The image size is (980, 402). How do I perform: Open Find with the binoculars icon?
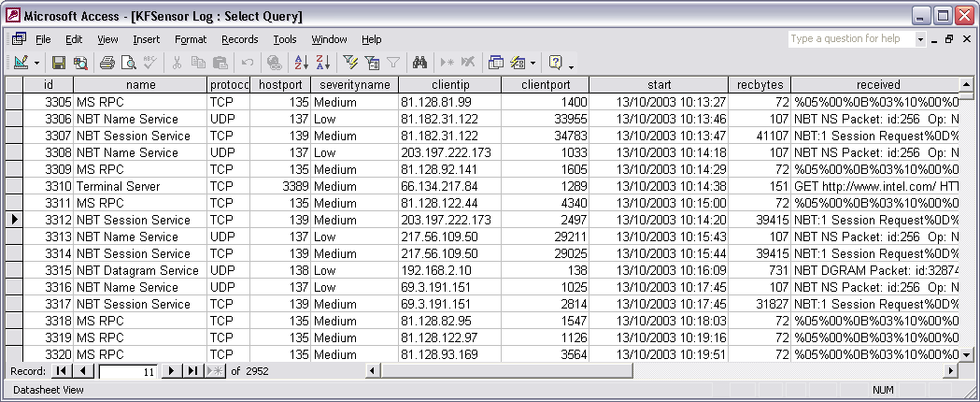pyautogui.click(x=419, y=63)
